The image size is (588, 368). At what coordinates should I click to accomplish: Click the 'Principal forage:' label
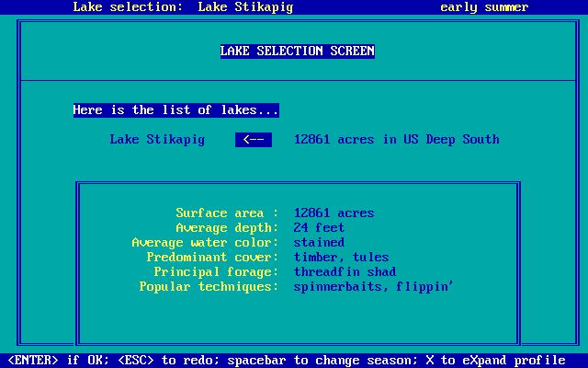[x=217, y=272]
